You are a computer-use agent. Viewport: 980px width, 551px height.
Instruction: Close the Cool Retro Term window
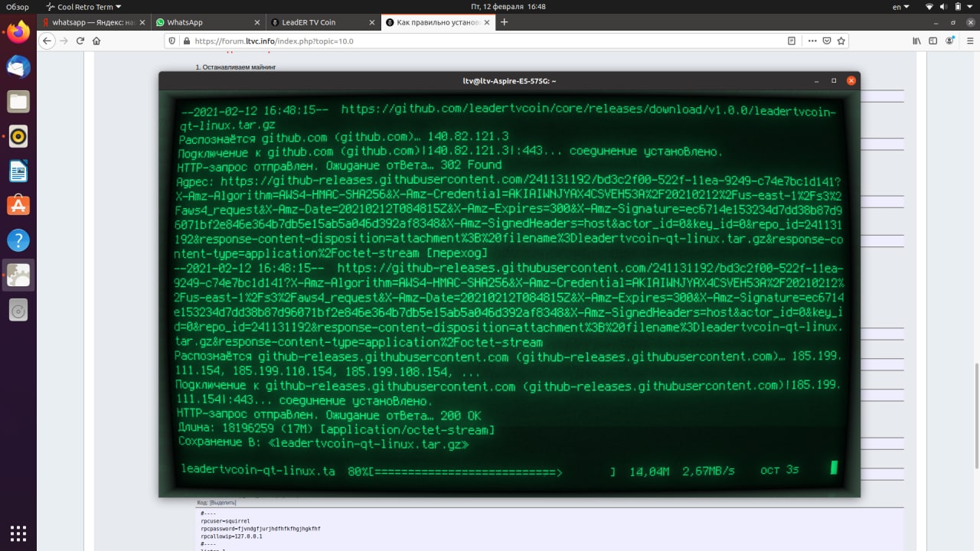point(851,80)
